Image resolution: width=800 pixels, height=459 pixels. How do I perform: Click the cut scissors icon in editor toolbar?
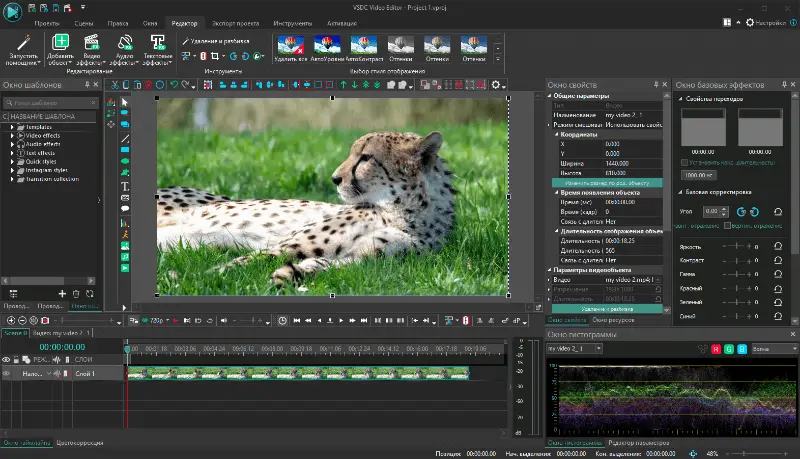[x=115, y=85]
